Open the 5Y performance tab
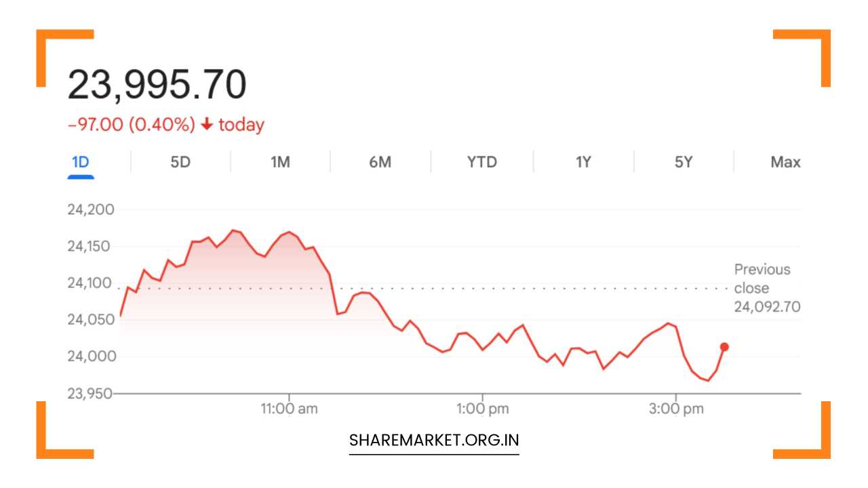The image size is (868, 488). click(683, 162)
